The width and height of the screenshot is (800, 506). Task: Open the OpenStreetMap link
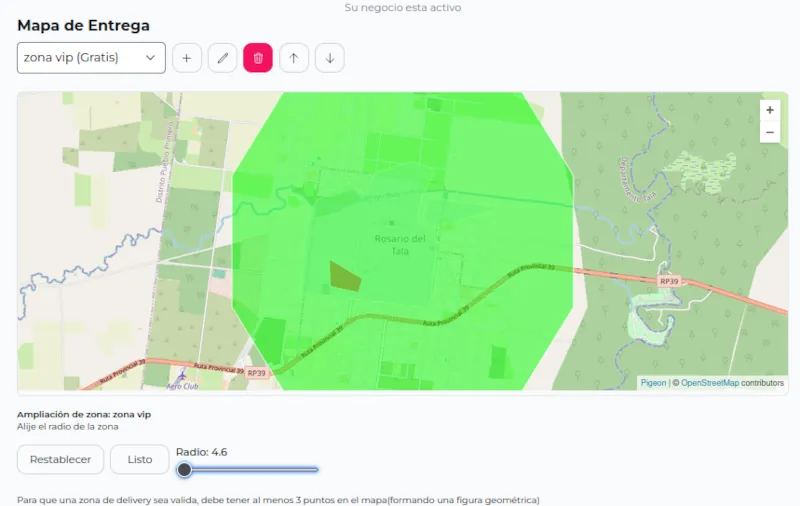coord(710,383)
